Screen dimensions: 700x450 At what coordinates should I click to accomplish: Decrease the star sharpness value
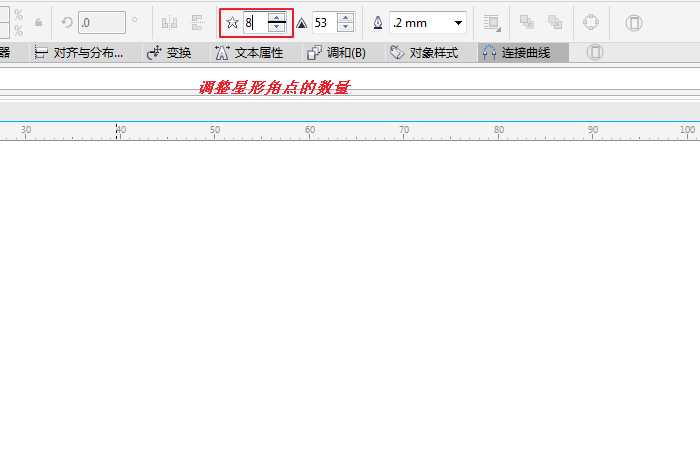345,27
